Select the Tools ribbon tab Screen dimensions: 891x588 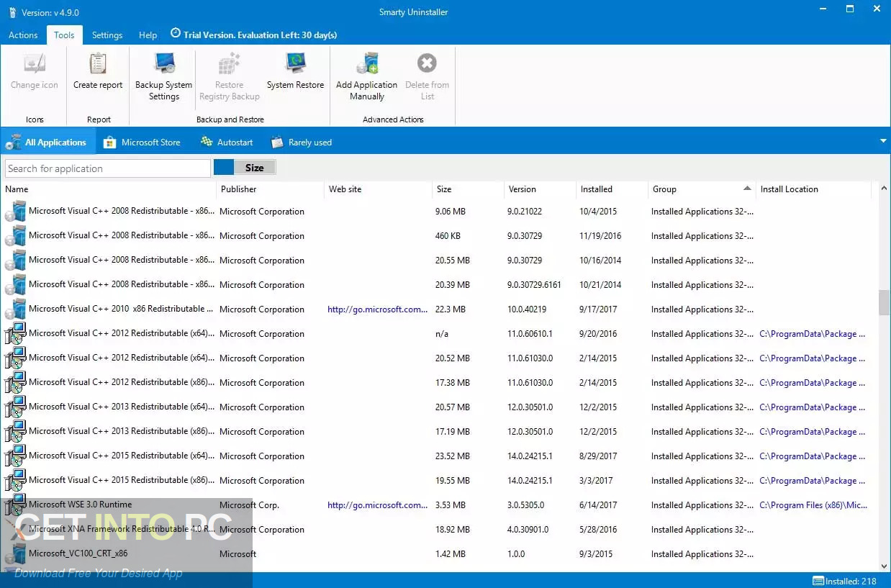click(64, 35)
